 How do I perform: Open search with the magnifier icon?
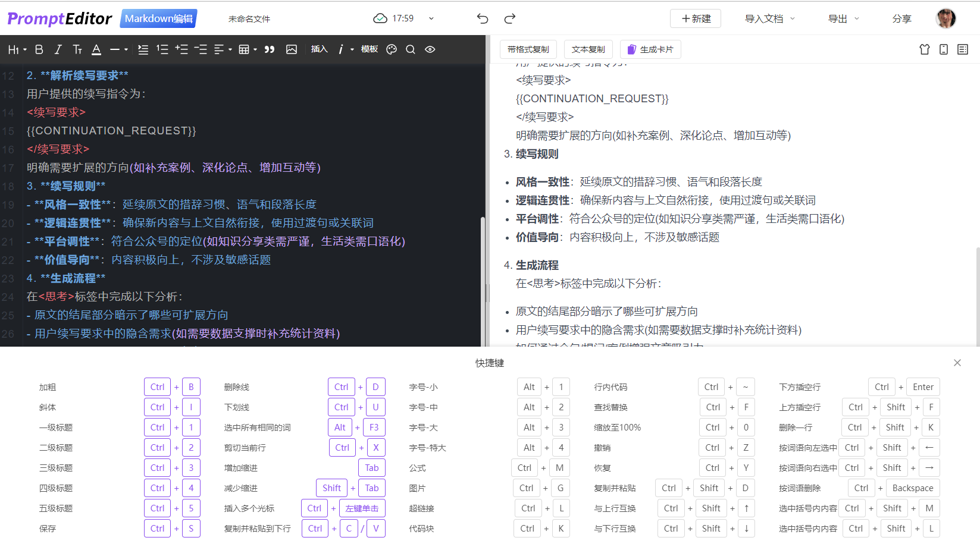pos(410,49)
